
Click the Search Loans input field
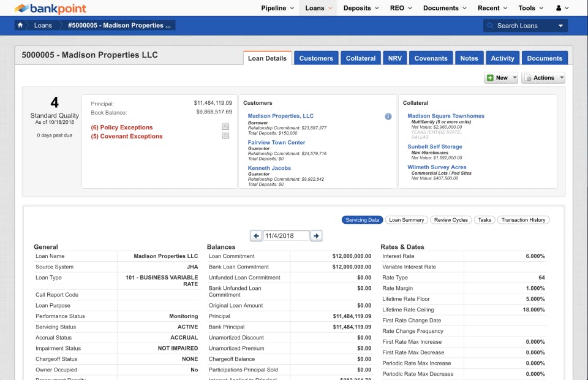coord(525,26)
